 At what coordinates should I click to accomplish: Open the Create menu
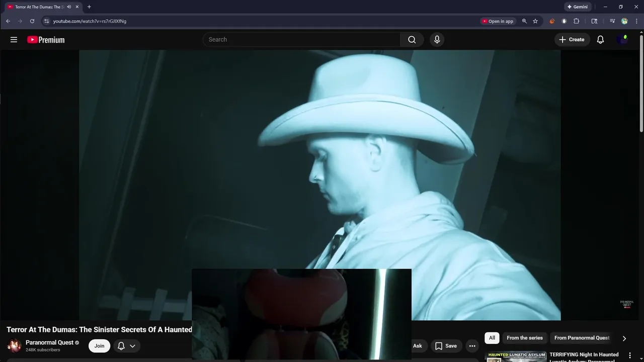pyautogui.click(x=572, y=40)
